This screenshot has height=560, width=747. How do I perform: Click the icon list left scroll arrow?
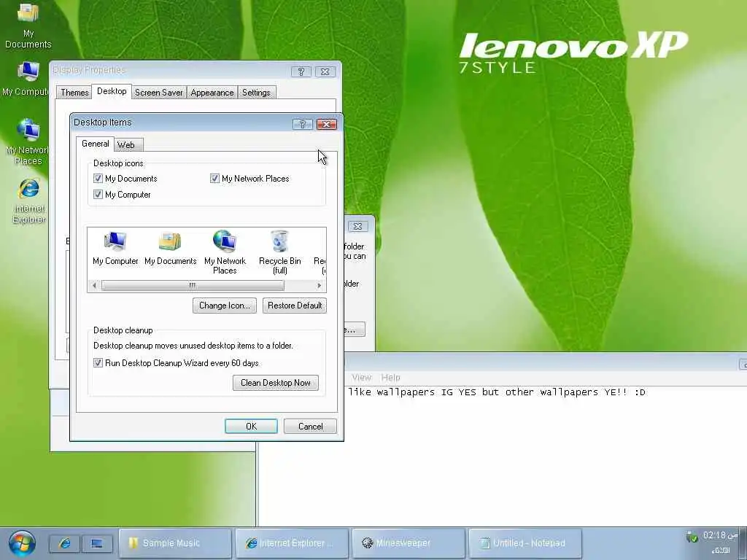(94, 286)
